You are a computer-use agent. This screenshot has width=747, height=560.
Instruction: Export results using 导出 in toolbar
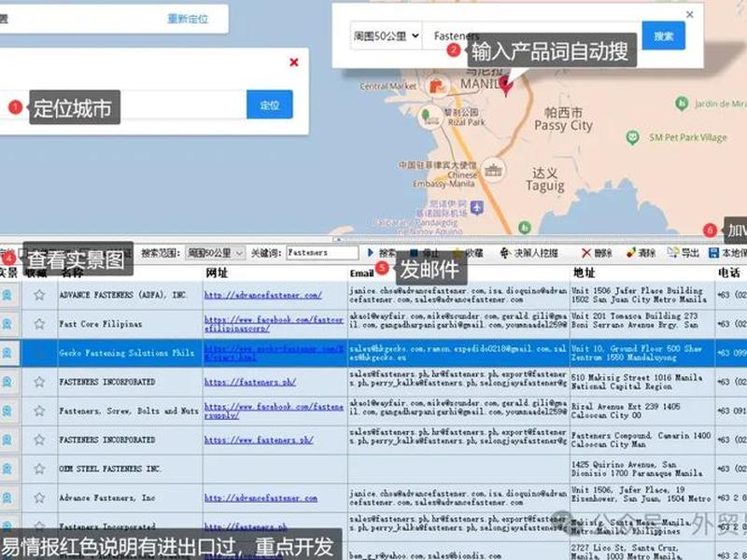click(x=684, y=253)
